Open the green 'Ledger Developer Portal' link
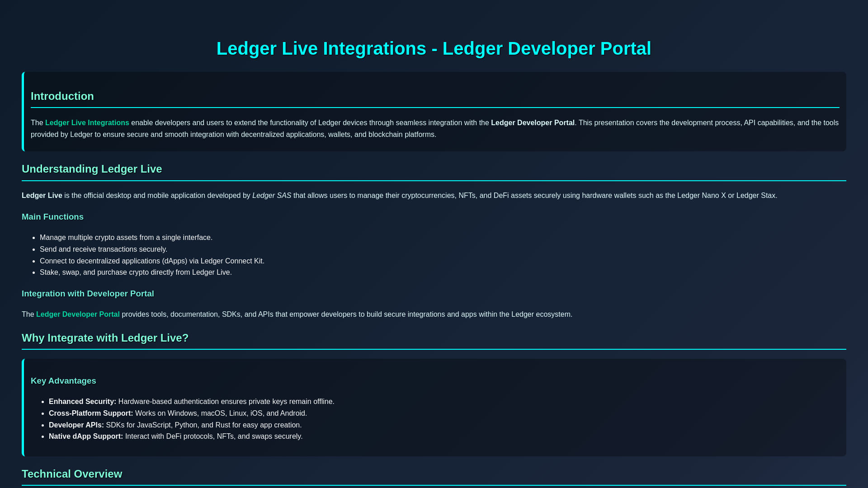Viewport: 868px width, 488px height. point(78,314)
